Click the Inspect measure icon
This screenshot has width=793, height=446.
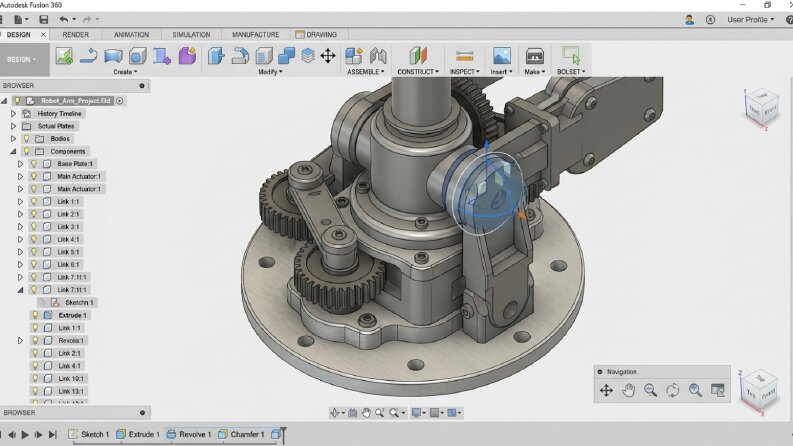pos(464,56)
